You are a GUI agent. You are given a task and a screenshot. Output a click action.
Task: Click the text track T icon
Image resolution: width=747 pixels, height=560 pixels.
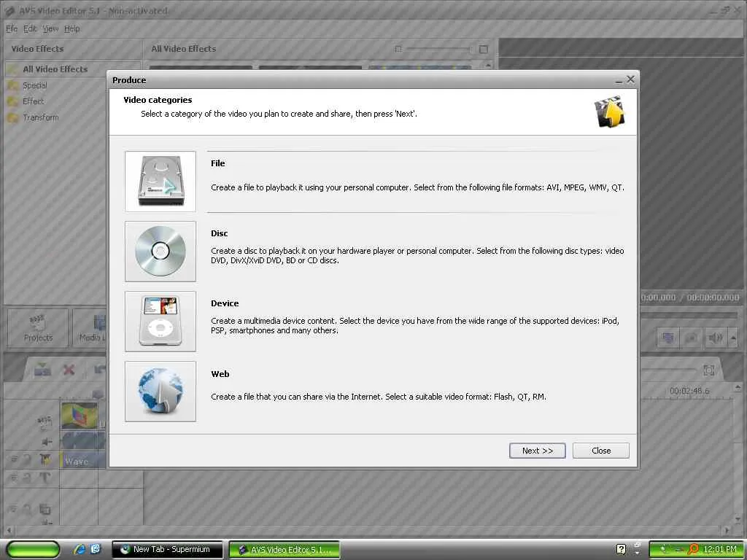tap(44, 478)
